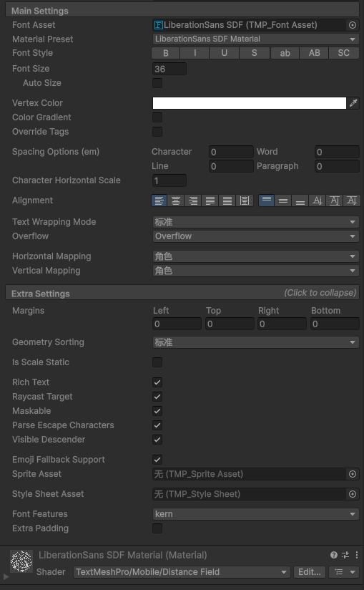Enable Auto Size checkbox

(157, 83)
